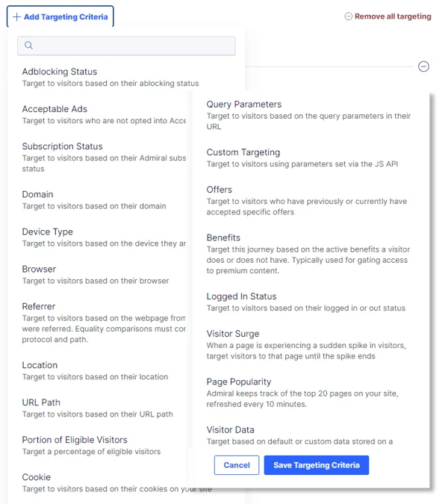Pick the Browser targeting criteria
This screenshot has height=504, width=448.
coord(39,269)
